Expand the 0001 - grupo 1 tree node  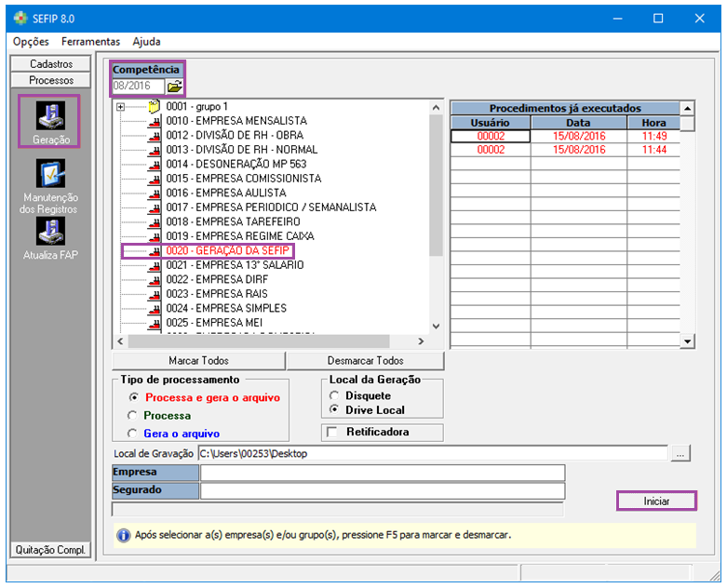click(121, 107)
